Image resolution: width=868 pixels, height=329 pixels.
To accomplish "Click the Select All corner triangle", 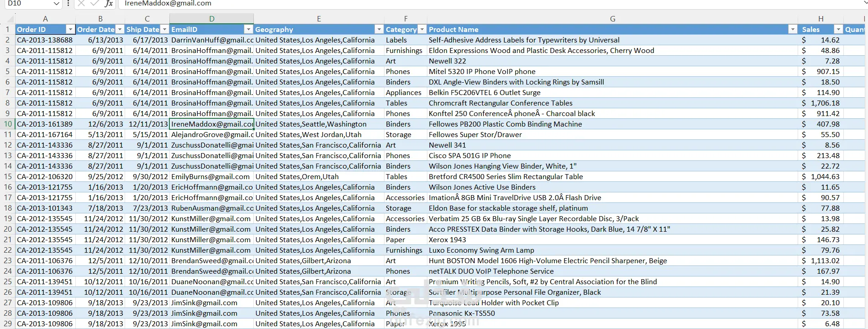I will pyautogui.click(x=10, y=19).
